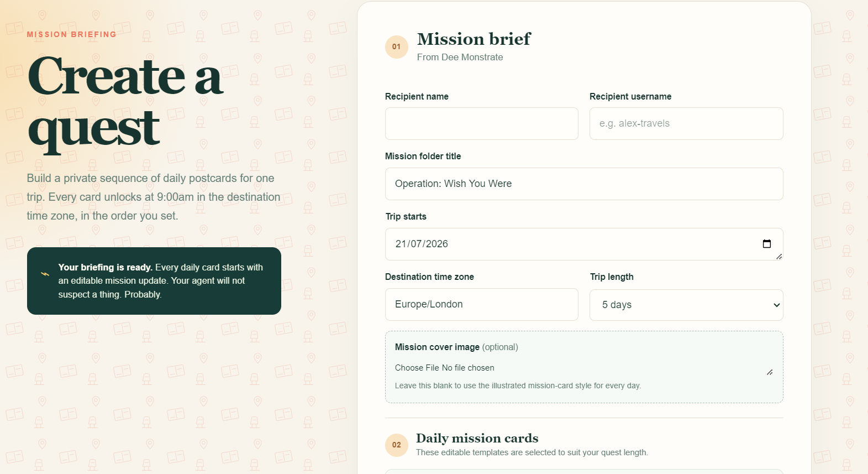The height and width of the screenshot is (474, 868).
Task: Click the MISSION BRIEFING label
Action: click(x=72, y=34)
